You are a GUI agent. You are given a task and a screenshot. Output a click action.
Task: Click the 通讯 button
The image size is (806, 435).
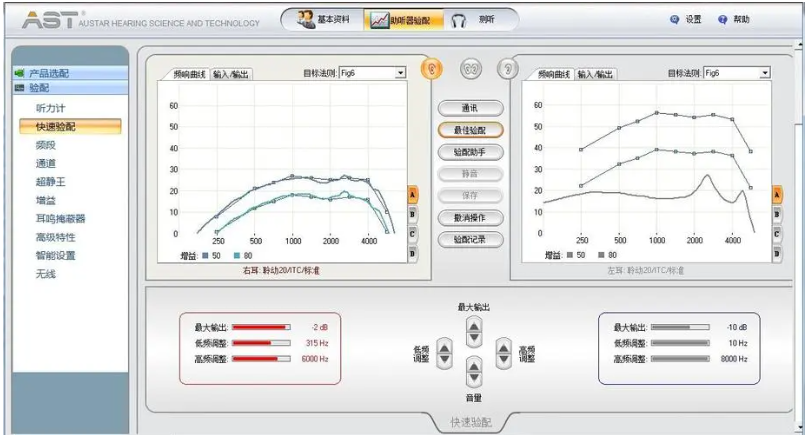click(x=470, y=108)
